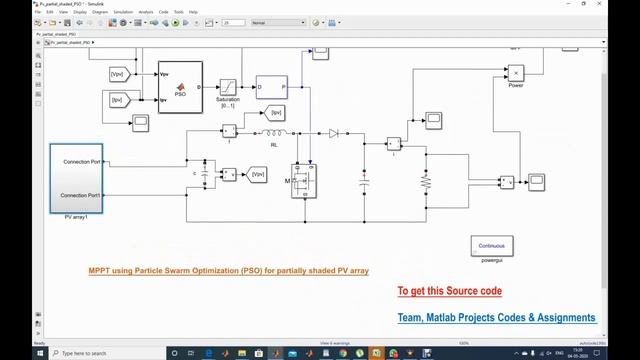Open the Library Browser icon
The image size is (640, 360).
112,23
